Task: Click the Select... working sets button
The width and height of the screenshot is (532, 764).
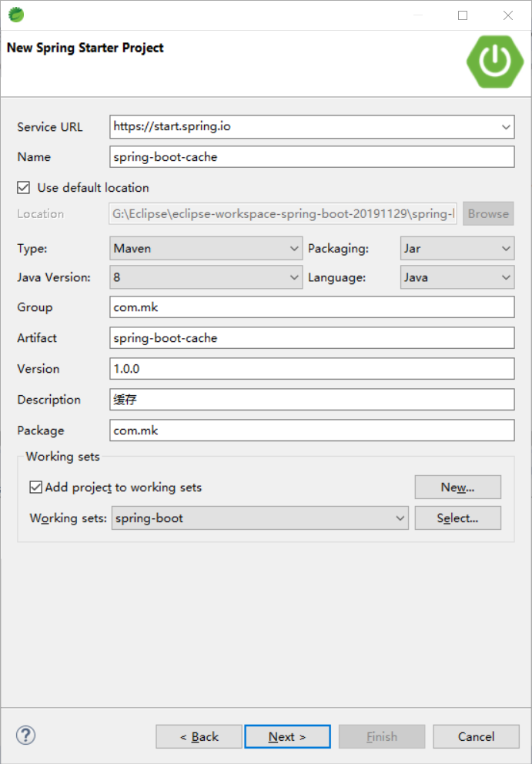Action: click(458, 518)
